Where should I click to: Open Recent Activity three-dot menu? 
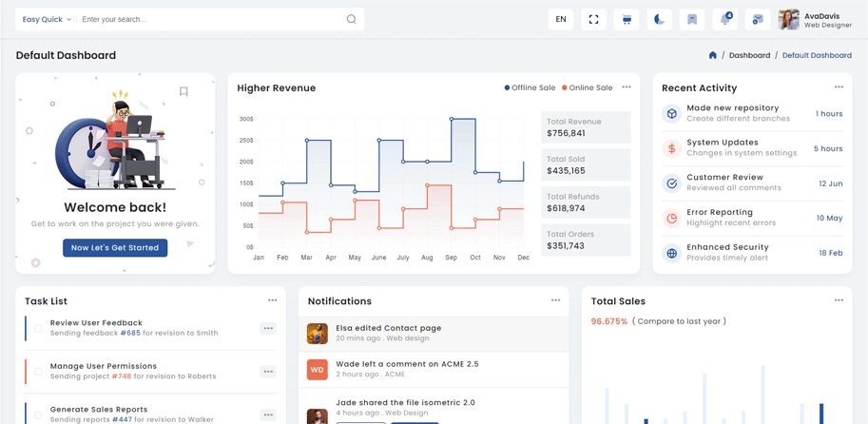(x=839, y=87)
